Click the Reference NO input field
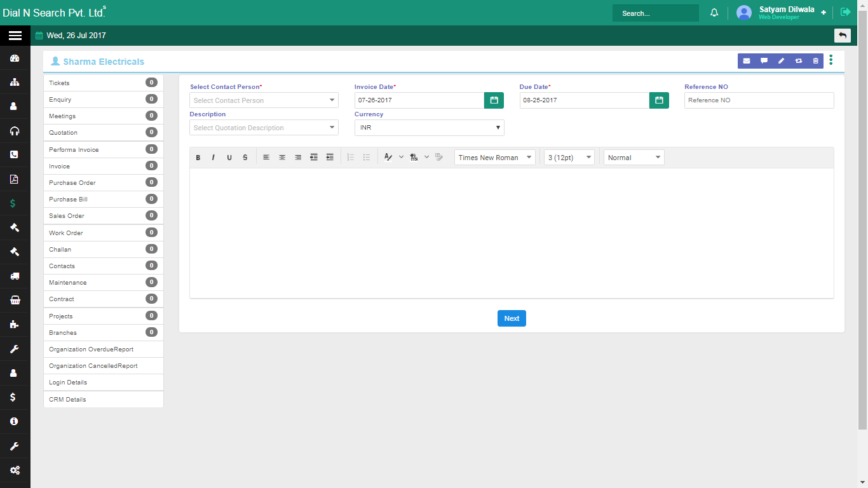This screenshot has width=868, height=488. [x=759, y=100]
